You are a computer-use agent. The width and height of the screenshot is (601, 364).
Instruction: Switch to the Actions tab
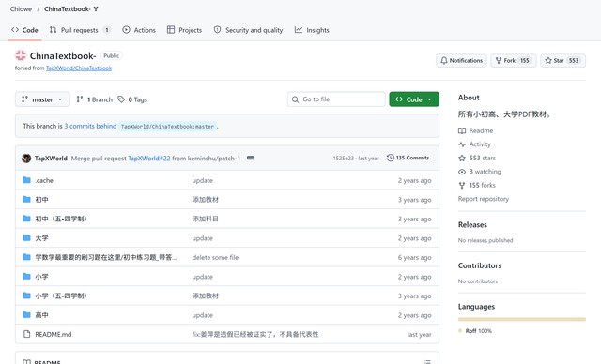(x=139, y=30)
